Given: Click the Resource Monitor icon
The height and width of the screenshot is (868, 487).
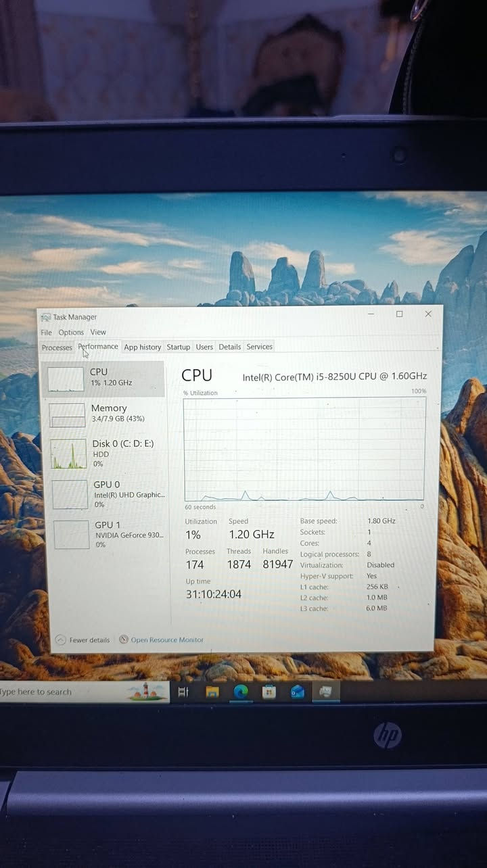Looking at the screenshot, I should pos(124,640).
